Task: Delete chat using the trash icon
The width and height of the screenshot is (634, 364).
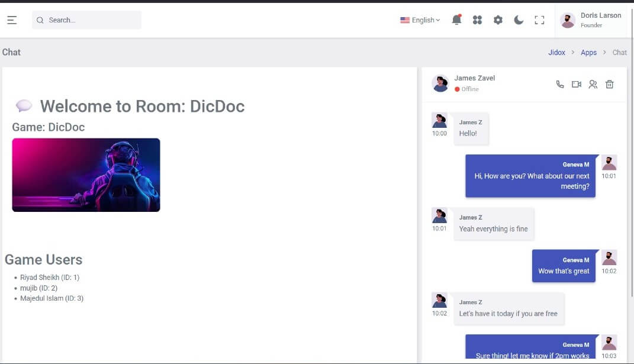Action: click(609, 85)
